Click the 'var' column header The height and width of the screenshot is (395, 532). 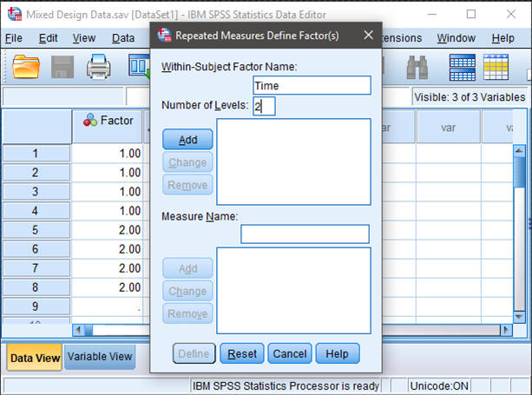pos(448,127)
